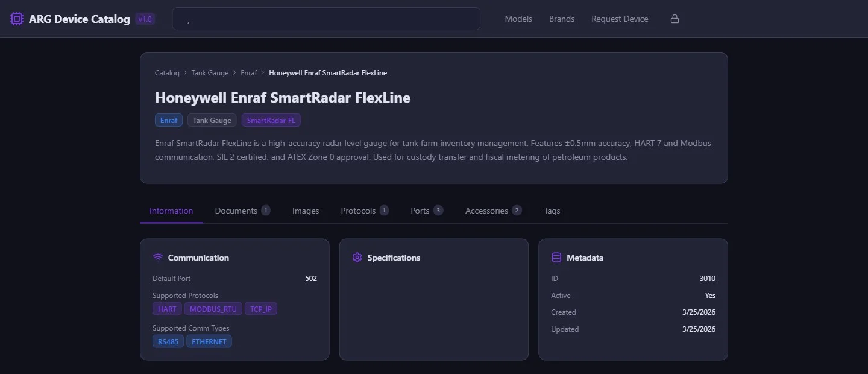Switch to the Images tab
Viewport: 868px width, 374px height.
(306, 211)
